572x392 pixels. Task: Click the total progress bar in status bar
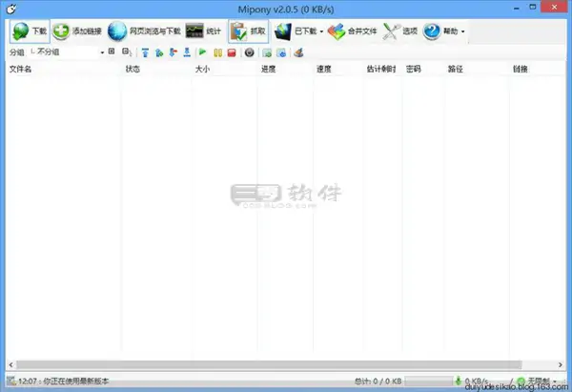(429, 382)
